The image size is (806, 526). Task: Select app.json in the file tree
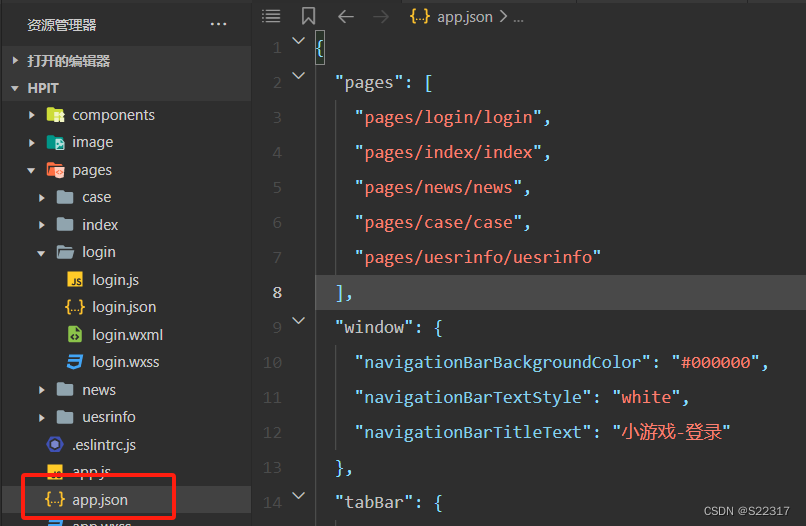(x=100, y=500)
